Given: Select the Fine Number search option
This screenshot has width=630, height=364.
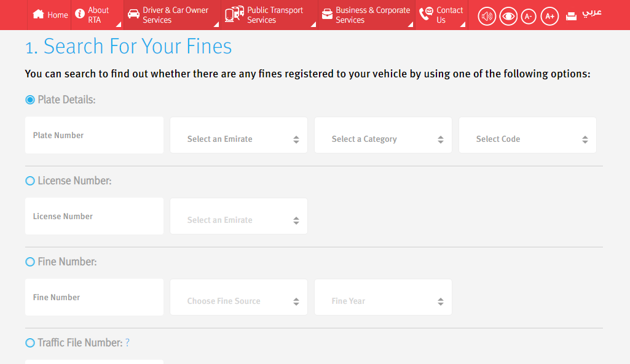Looking at the screenshot, I should click(x=29, y=261).
